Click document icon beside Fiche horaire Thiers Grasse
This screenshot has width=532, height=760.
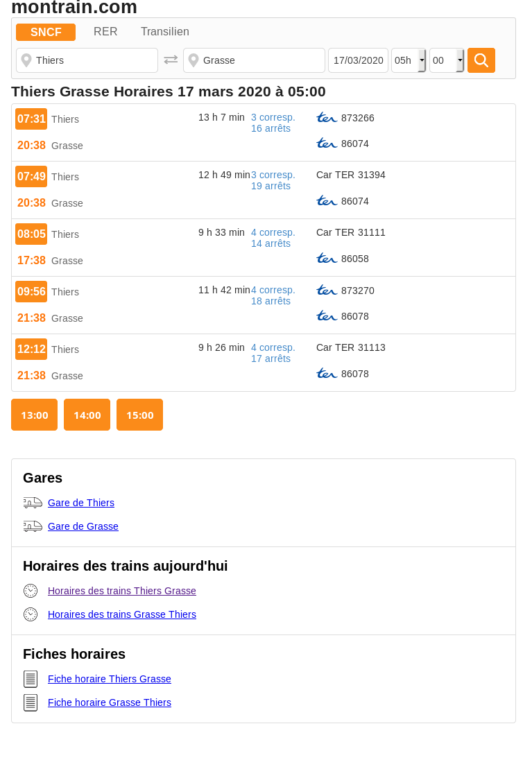point(31,679)
